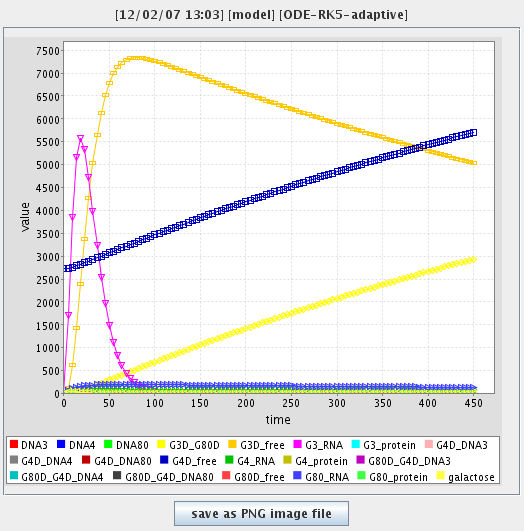
Task: Click the G3D_free orange legend swatch
Action: [232, 444]
